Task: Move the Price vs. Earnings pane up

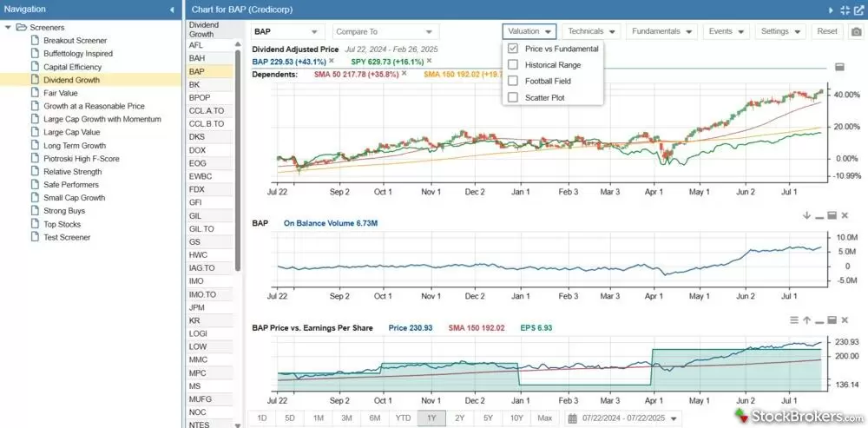Action: point(806,320)
